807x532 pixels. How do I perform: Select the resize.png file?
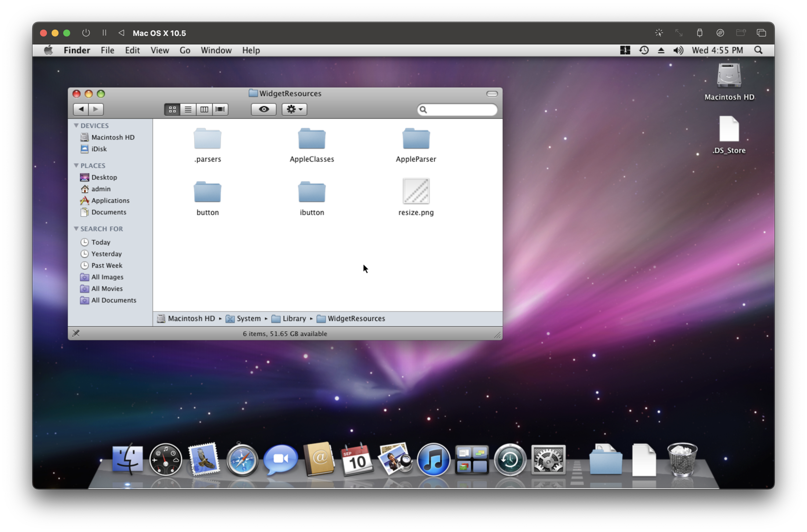[416, 191]
